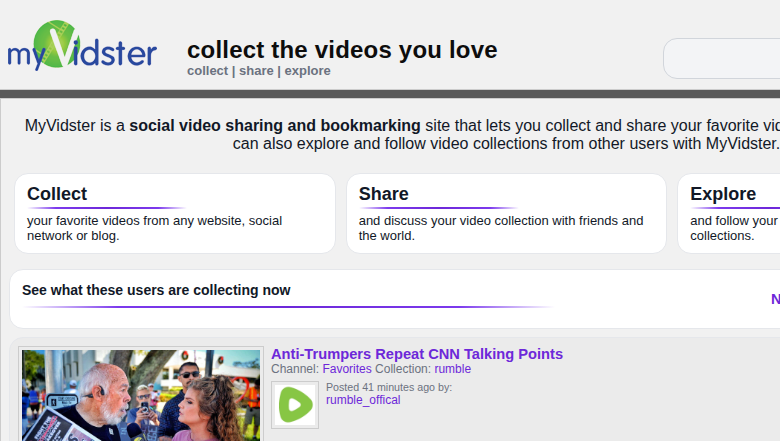Viewport: 780px width, 441px height.
Task: Select the Collect card heading
Action: pos(57,194)
